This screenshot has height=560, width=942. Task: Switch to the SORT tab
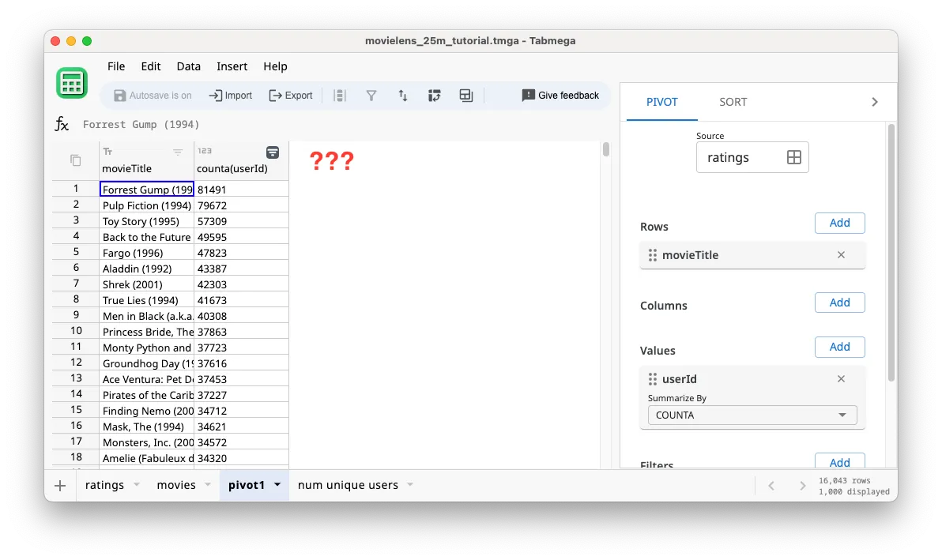click(x=733, y=101)
